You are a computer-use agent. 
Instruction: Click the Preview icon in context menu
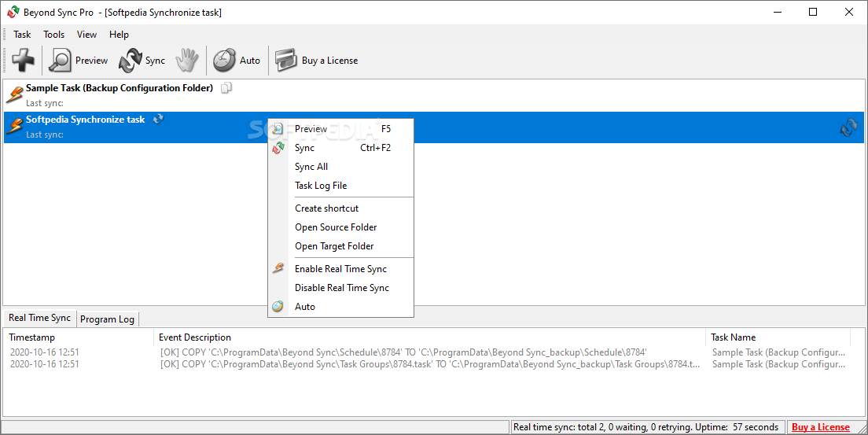278,128
